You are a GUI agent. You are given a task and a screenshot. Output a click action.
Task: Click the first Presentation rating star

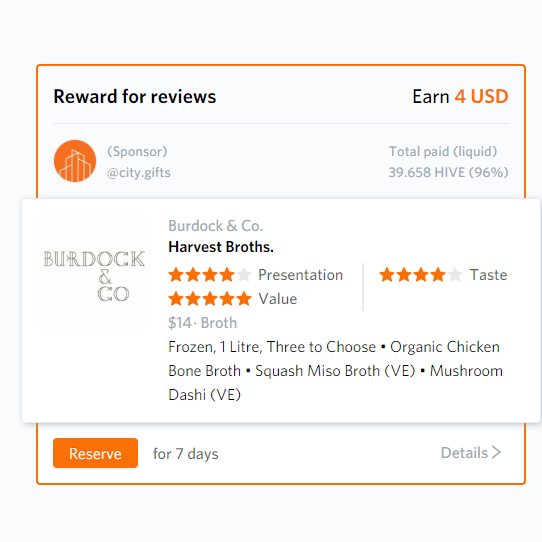click(176, 275)
